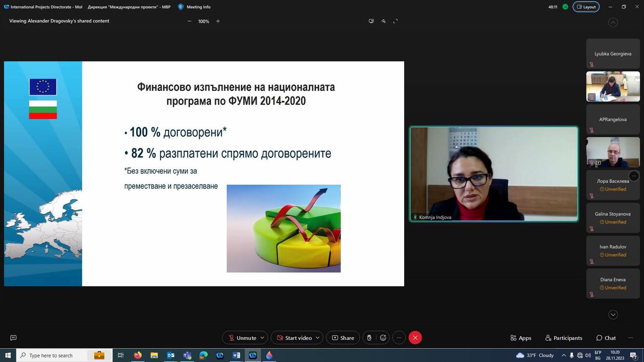Image resolution: width=644 pixels, height=362 pixels.
Task: Open the reactions smiley icon
Action: (383, 338)
